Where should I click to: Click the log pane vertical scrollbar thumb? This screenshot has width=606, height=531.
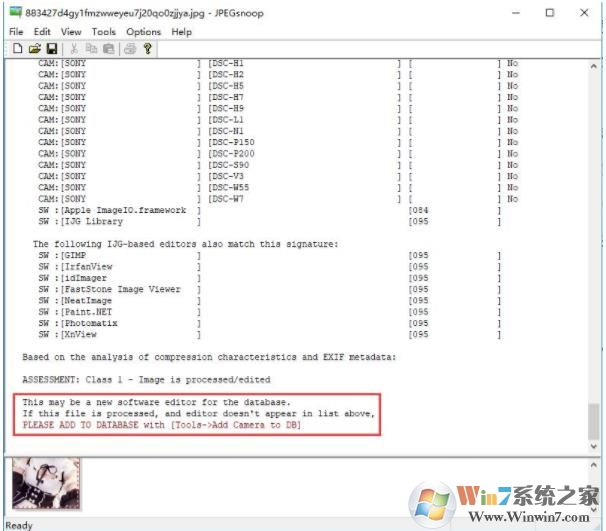[593, 421]
